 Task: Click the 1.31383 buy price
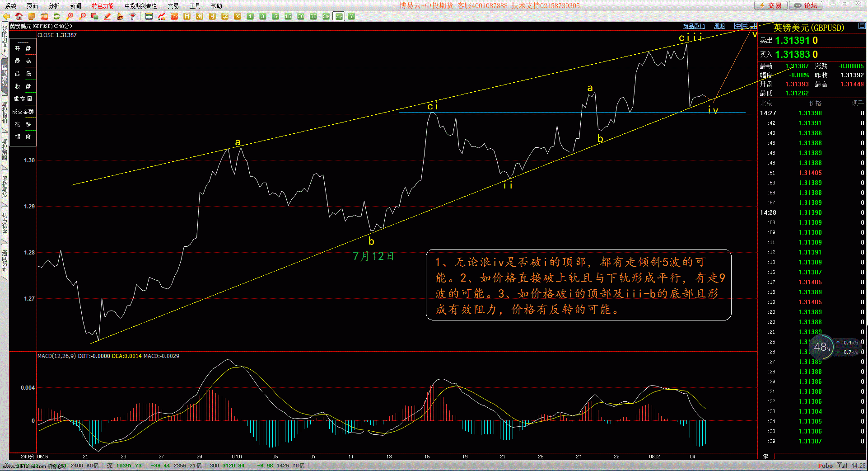pyautogui.click(x=792, y=55)
